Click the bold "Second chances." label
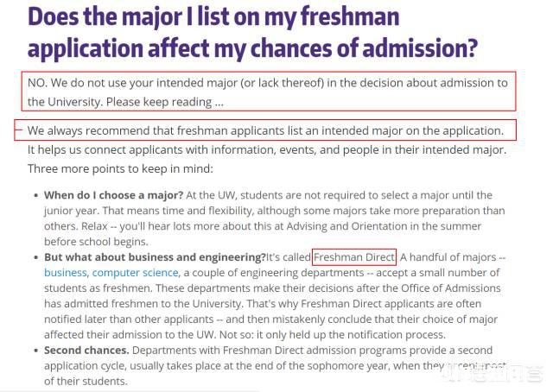Screen dimensions: 553x392 click(86, 351)
